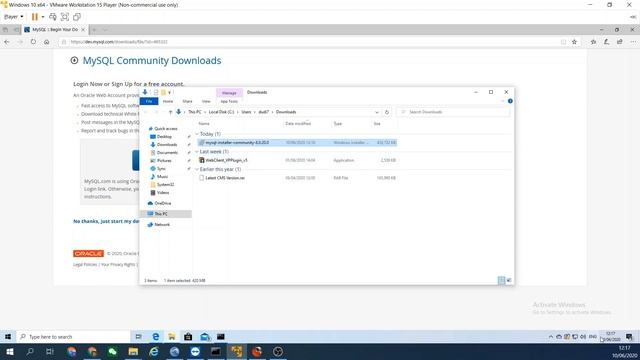Image resolution: width=640 pixels, height=360 pixels.
Task: Select the WebClient_VPPlugin_v5 file
Action: pyautogui.click(x=226, y=160)
